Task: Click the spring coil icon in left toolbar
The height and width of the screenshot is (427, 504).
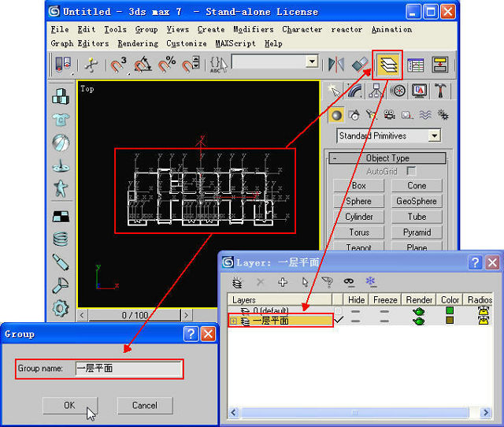Action: pos(61,239)
